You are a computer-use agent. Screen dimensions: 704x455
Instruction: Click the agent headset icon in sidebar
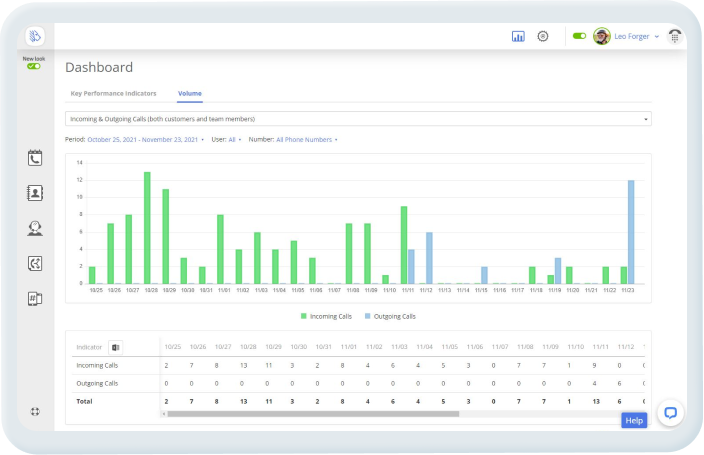click(x=35, y=228)
